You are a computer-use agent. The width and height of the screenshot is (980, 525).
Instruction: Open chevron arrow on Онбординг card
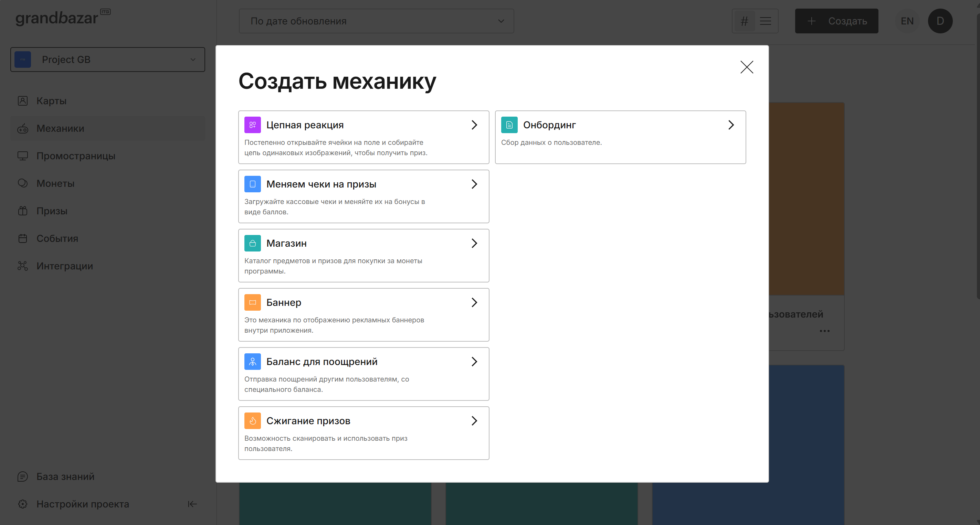731,125
